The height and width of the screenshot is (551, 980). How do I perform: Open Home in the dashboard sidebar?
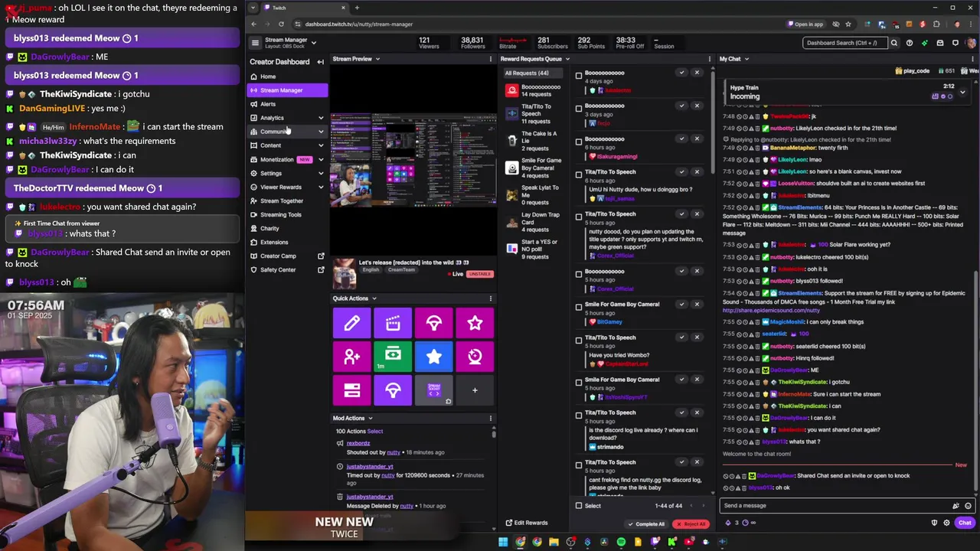click(289, 77)
